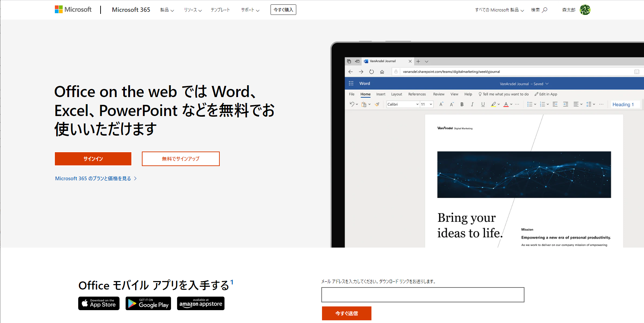The width and height of the screenshot is (644, 323).
Task: Click the Text Highlight Color icon
Action: tap(493, 105)
